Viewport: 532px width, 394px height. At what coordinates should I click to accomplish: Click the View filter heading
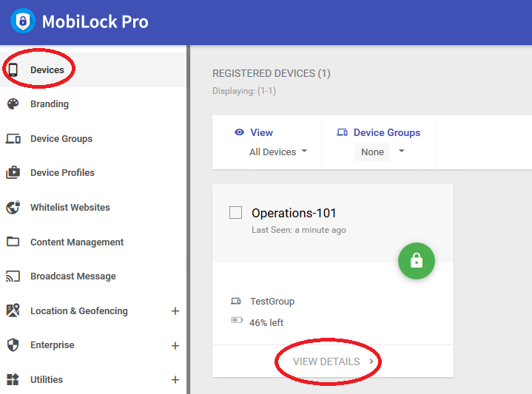point(261,132)
